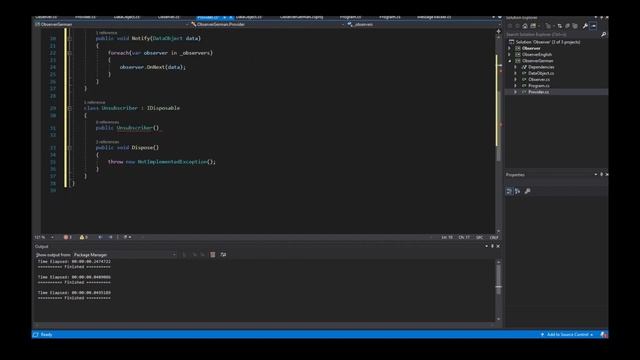Click the Home icon in Solution Explorer toolbar
The height and width of the screenshot is (360, 640).
[x=525, y=26]
